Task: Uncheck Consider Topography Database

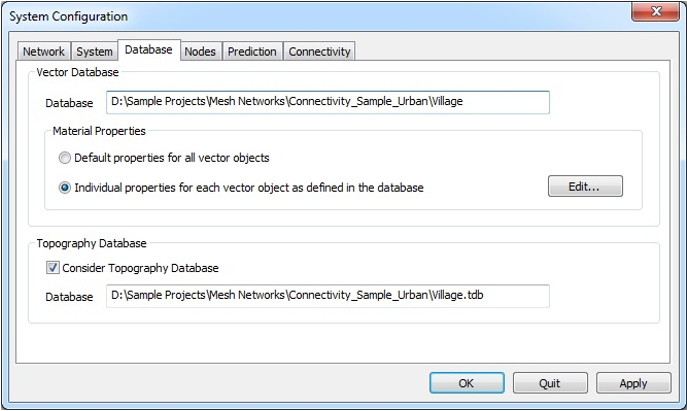Action: [53, 268]
